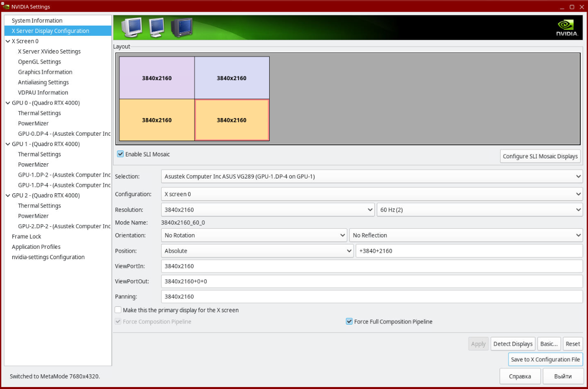
Task: Collapse the X Screen 0 tree node
Action: pos(8,41)
